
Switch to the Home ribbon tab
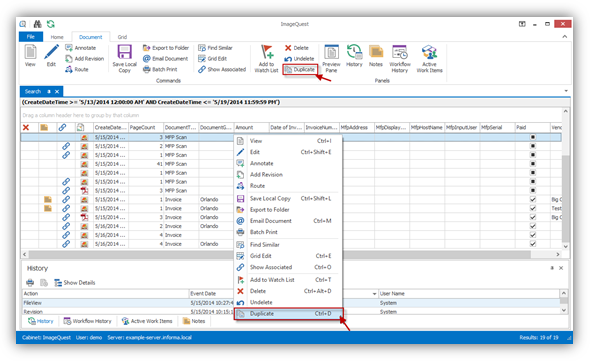57,37
